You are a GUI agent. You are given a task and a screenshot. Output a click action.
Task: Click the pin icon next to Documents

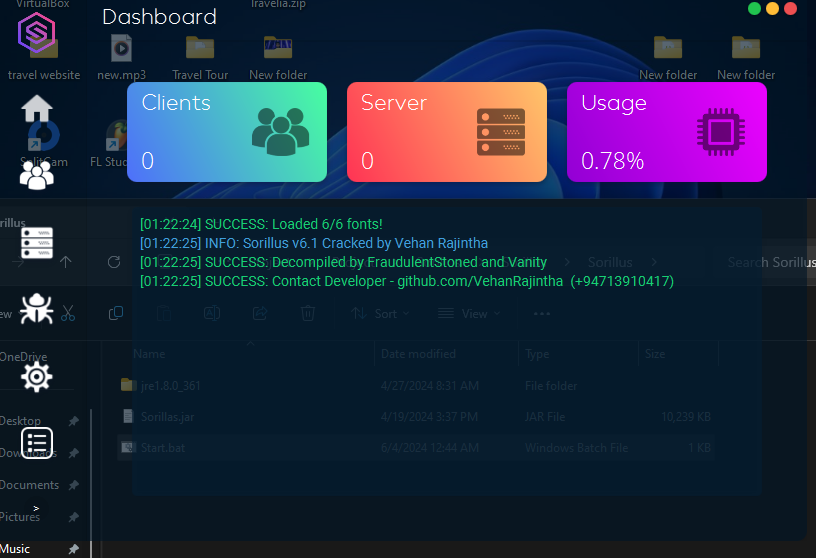click(x=74, y=485)
